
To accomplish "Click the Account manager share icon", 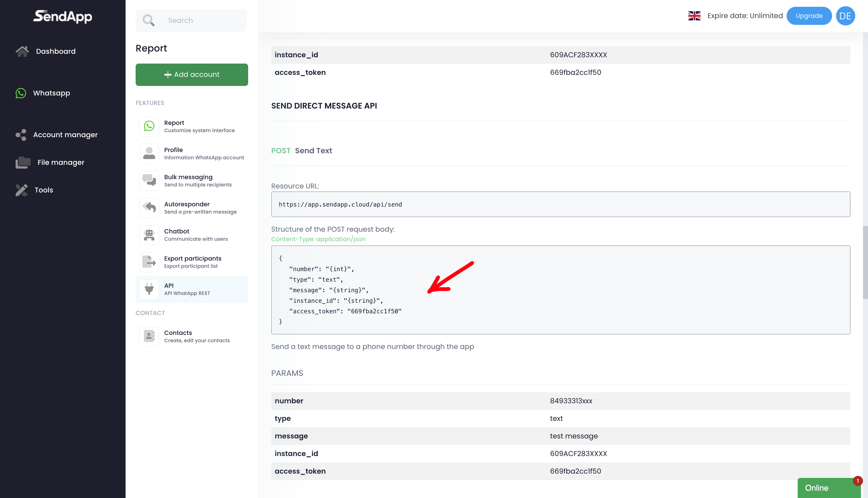I will pos(21,135).
